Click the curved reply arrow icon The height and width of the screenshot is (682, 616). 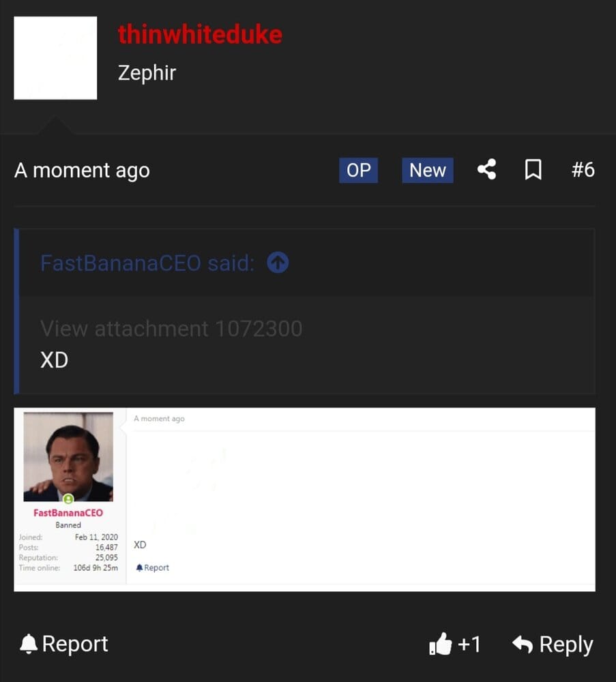click(x=521, y=643)
